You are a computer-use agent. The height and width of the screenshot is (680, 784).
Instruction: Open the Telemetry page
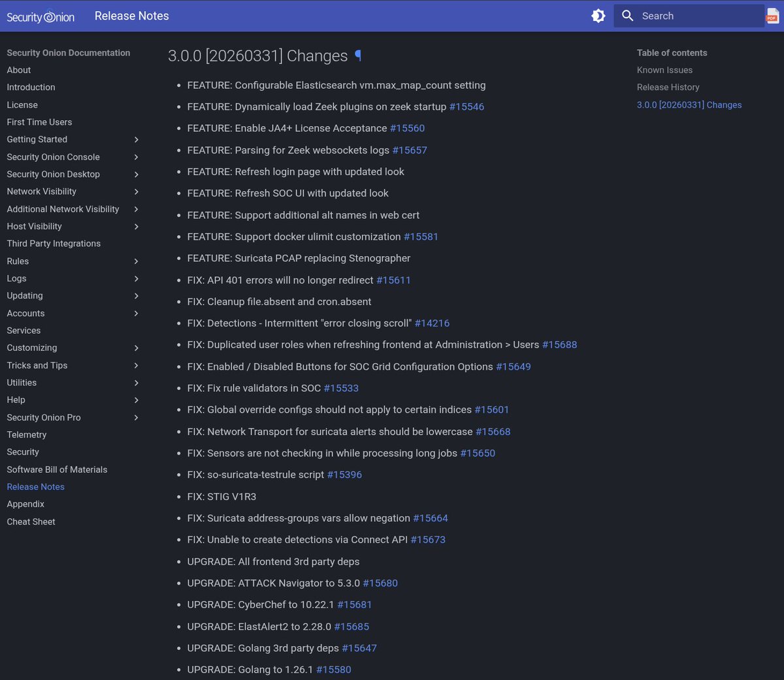click(27, 434)
